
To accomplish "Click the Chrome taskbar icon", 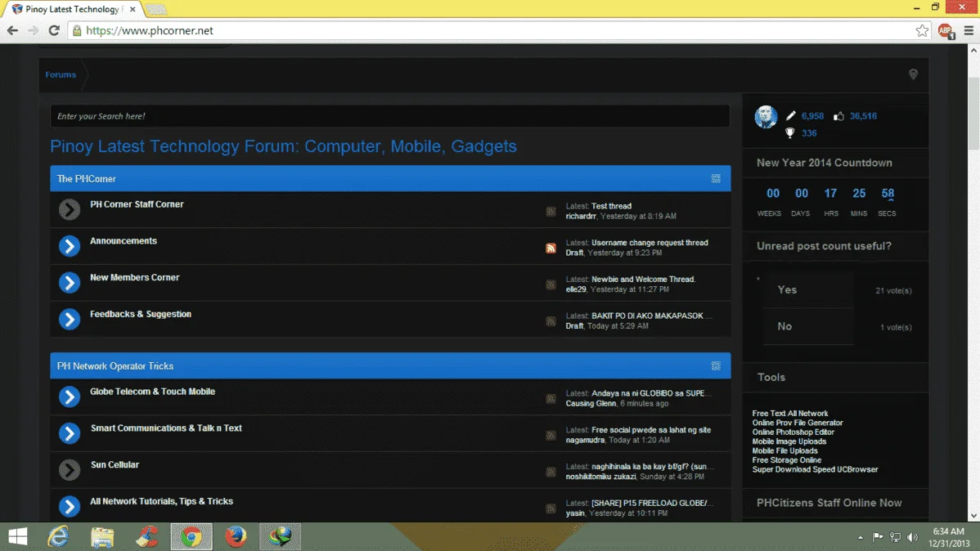I will click(191, 536).
